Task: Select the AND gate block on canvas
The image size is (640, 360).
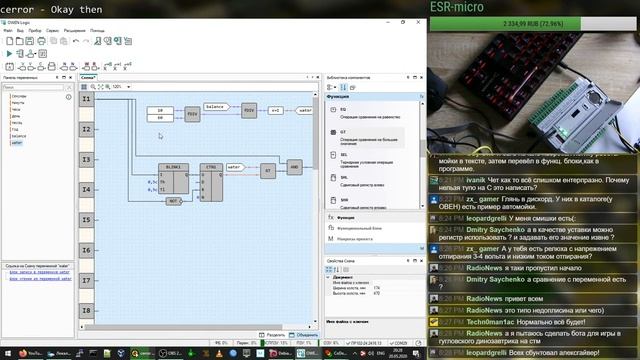Action: pyautogui.click(x=294, y=167)
